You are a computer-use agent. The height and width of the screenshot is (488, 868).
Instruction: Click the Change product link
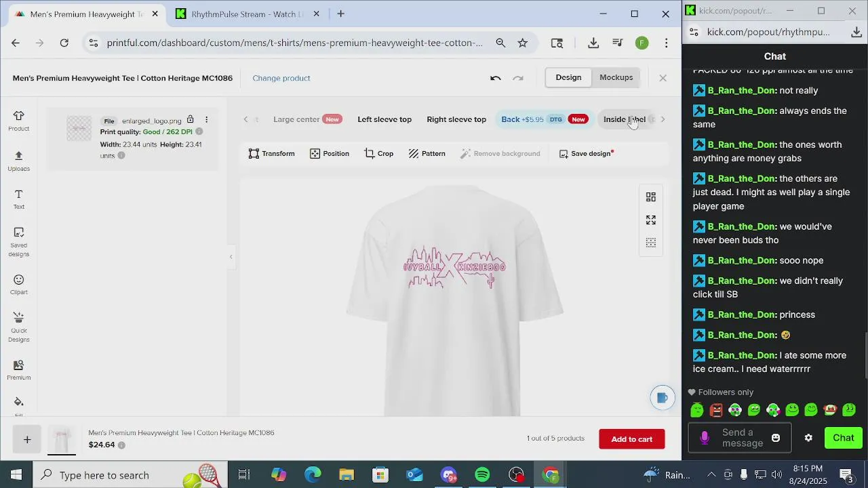coord(281,78)
